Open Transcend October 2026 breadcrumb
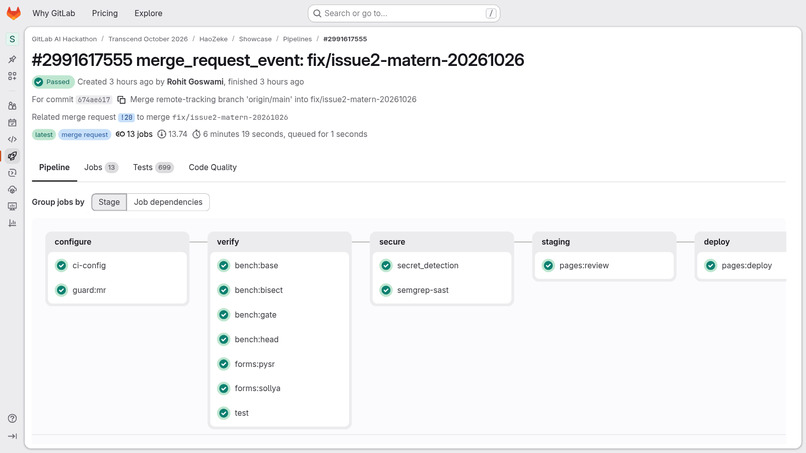The height and width of the screenshot is (453, 806). [x=148, y=39]
